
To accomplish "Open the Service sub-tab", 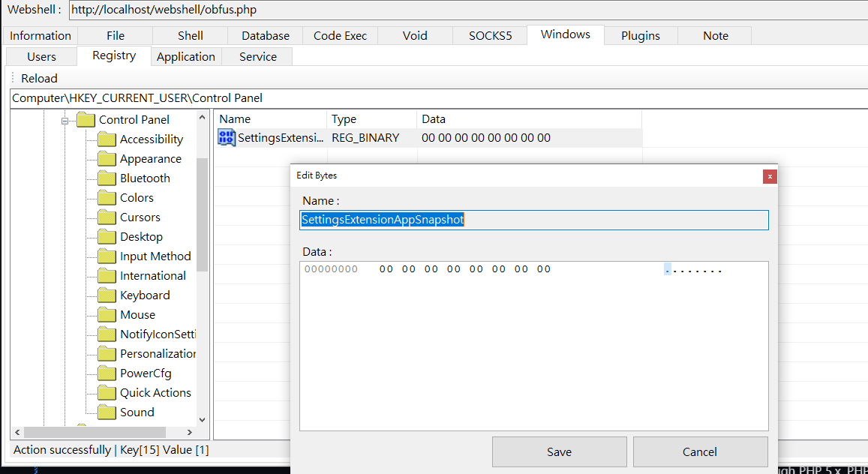I will click(257, 56).
